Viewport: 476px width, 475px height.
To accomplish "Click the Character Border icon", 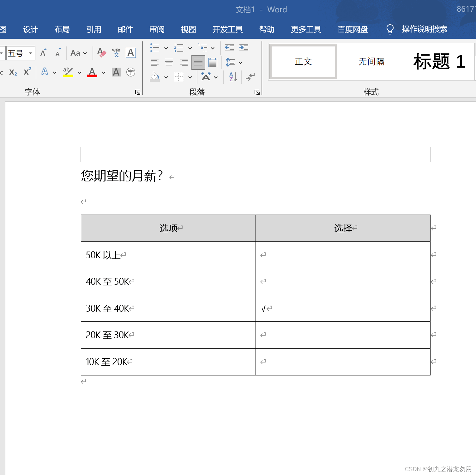I will tap(131, 53).
